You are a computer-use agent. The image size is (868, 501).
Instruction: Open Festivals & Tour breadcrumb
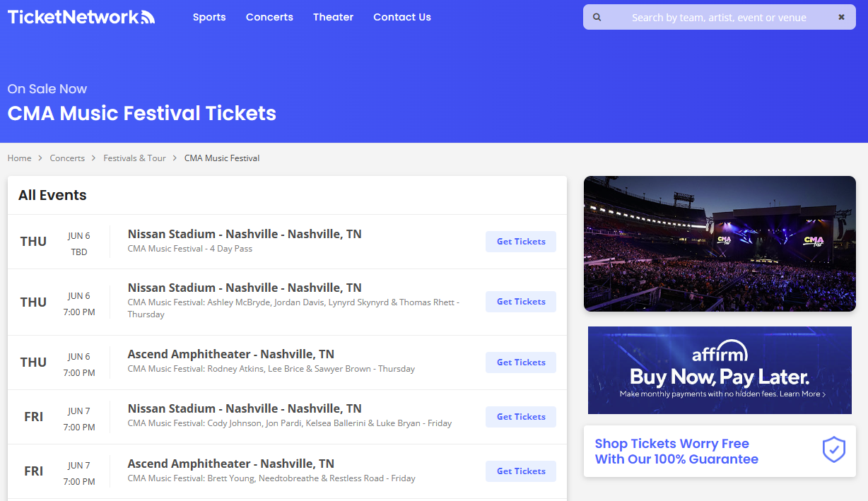[134, 158]
